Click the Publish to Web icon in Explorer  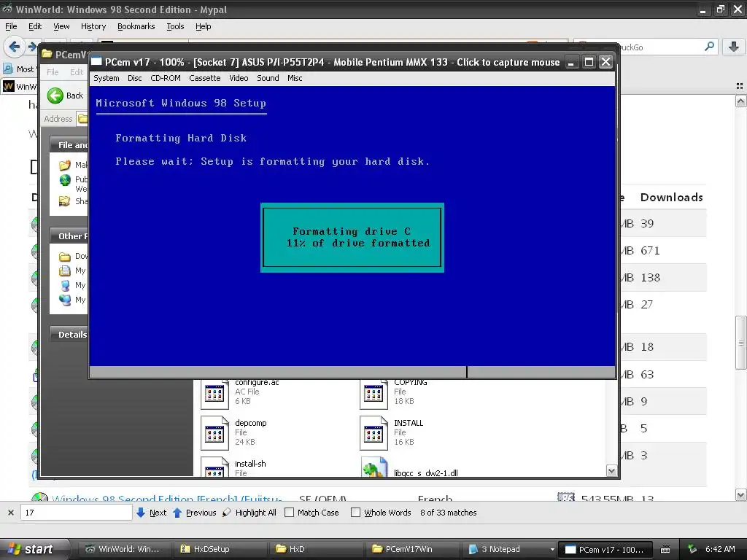[65, 180]
